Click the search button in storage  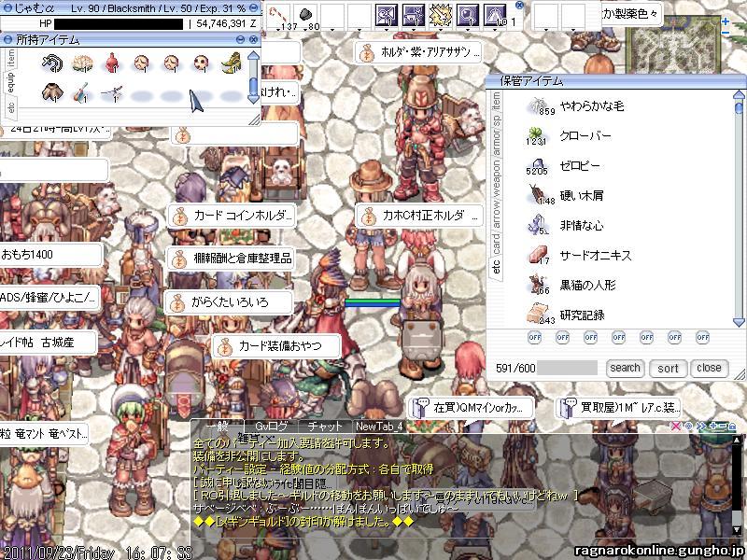click(625, 368)
